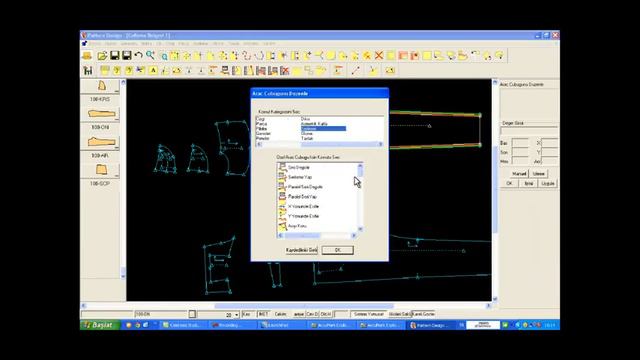
Task: Click the Manuel button in the right panel
Action: (x=519, y=173)
